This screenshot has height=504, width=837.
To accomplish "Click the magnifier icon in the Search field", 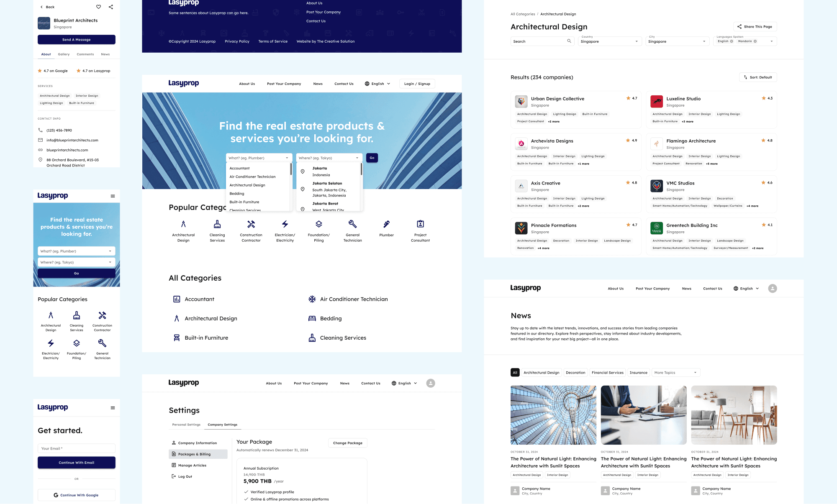I will pyautogui.click(x=569, y=41).
